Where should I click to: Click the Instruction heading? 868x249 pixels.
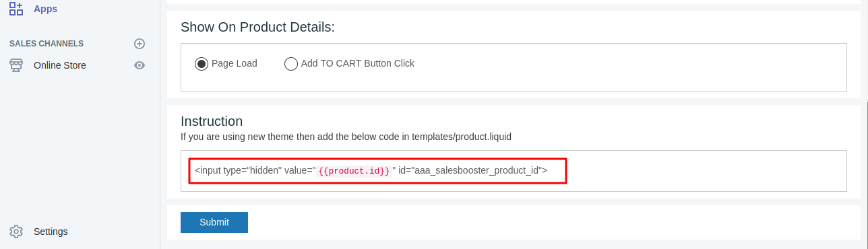(212, 121)
